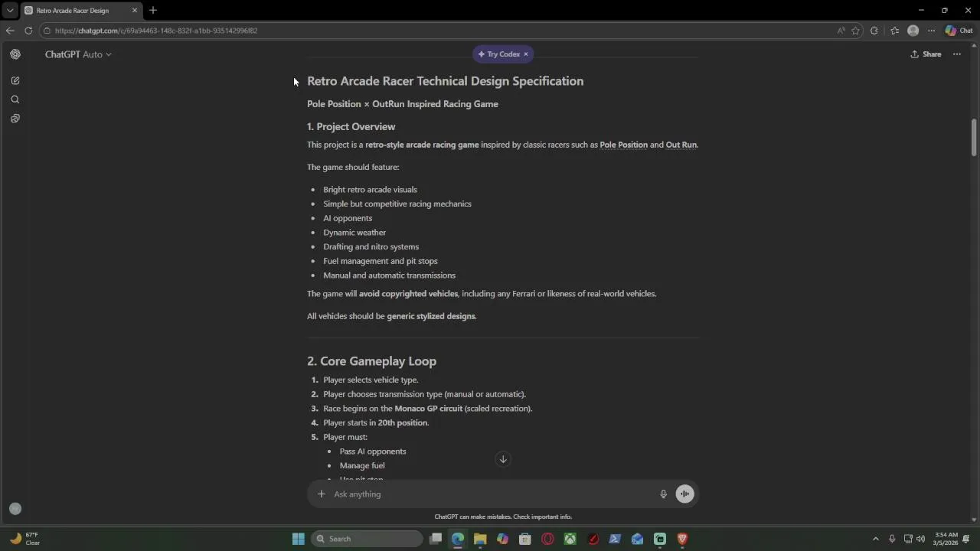Open the Brave browser taskbar icon
Viewport: 980px width, 551px height.
[x=682, y=539]
